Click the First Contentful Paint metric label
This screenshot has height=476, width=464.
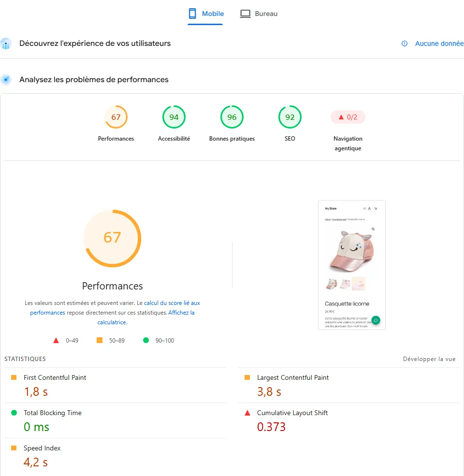tap(55, 377)
